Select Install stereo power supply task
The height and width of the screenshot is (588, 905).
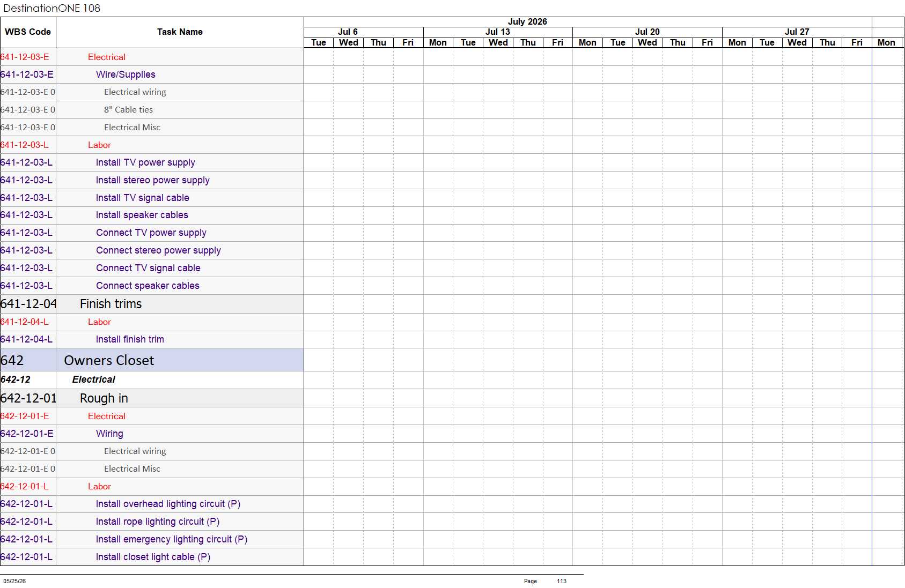pos(152,180)
